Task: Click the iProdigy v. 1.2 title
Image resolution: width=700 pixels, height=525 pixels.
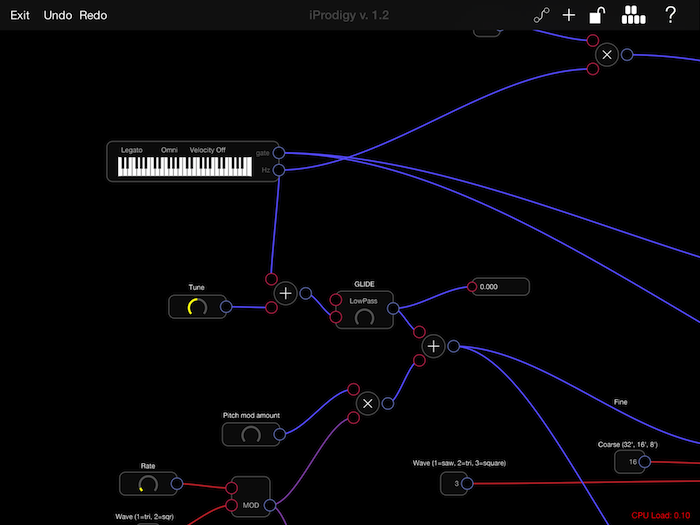Action: pos(349,15)
